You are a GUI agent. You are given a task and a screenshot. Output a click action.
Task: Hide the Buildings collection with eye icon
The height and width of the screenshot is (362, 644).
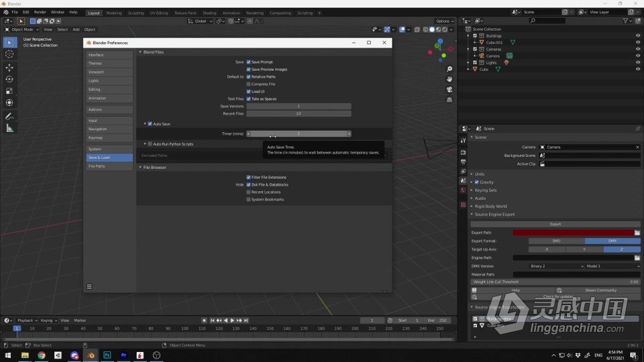(638, 36)
